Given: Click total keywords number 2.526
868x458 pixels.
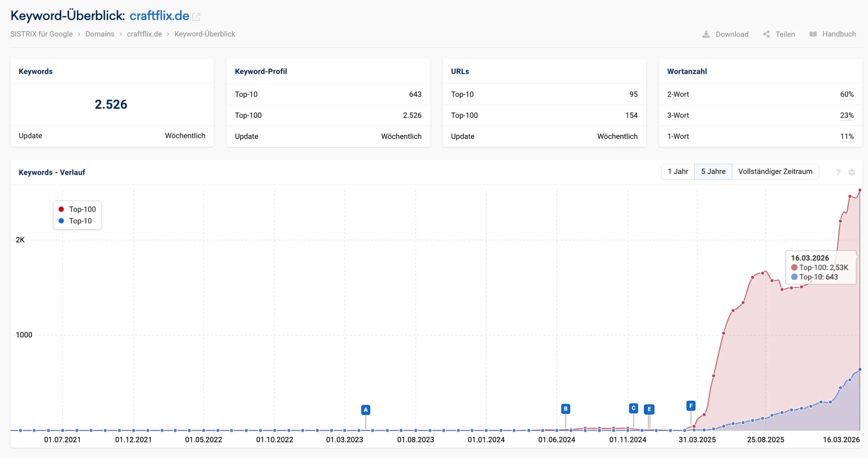Looking at the screenshot, I should point(111,104).
